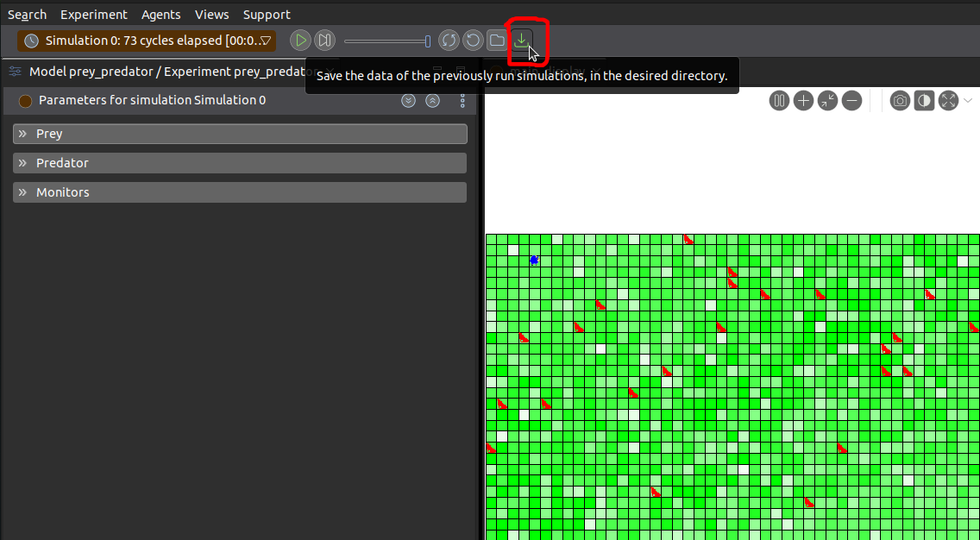This screenshot has width=980, height=540.
Task: Open the Support menu
Action: click(x=267, y=15)
